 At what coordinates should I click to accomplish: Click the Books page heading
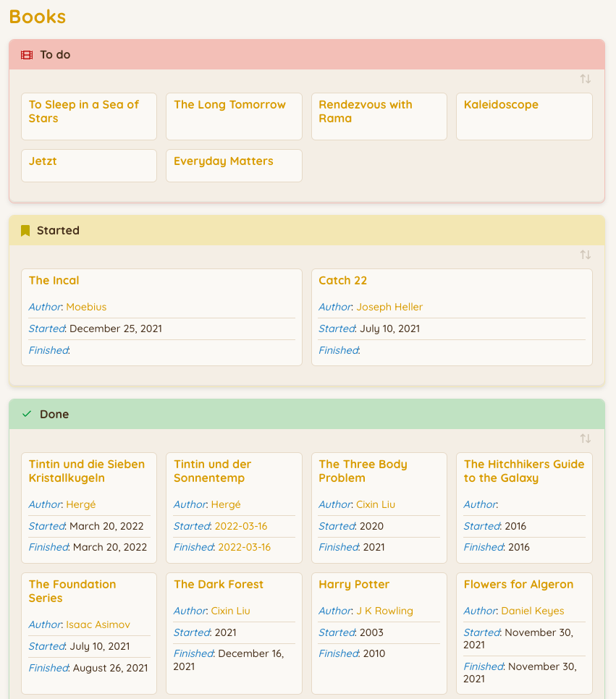38,17
